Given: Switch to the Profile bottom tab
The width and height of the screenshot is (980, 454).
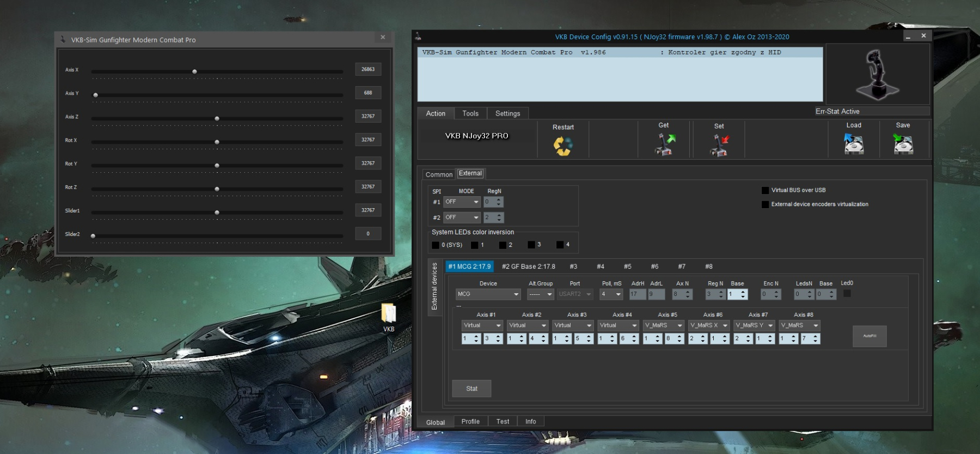Looking at the screenshot, I should (470, 421).
